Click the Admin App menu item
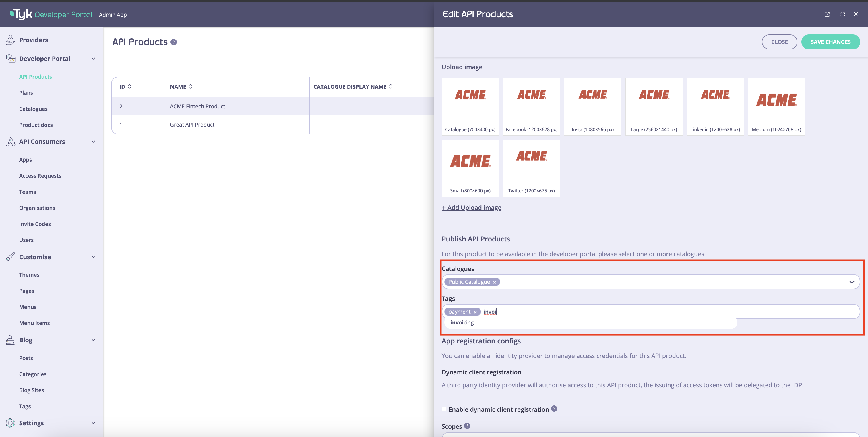The height and width of the screenshot is (437, 868). 113,14
